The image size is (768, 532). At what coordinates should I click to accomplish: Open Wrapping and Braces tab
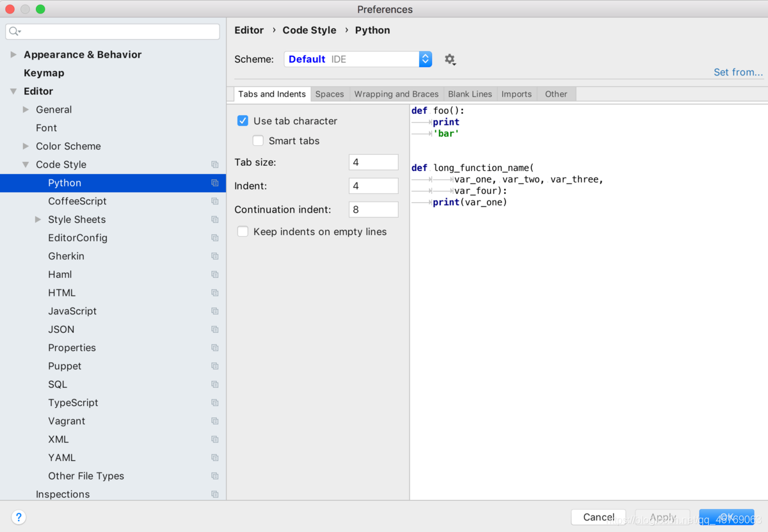(x=396, y=94)
